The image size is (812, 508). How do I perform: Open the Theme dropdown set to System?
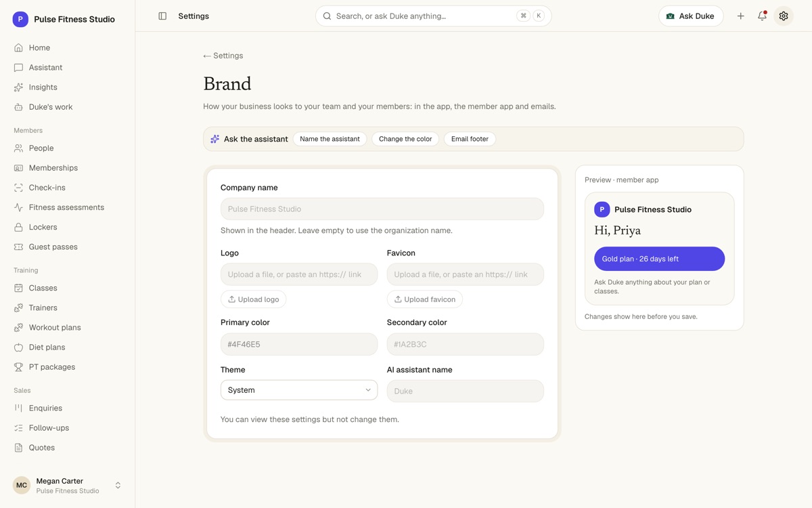tap(299, 390)
